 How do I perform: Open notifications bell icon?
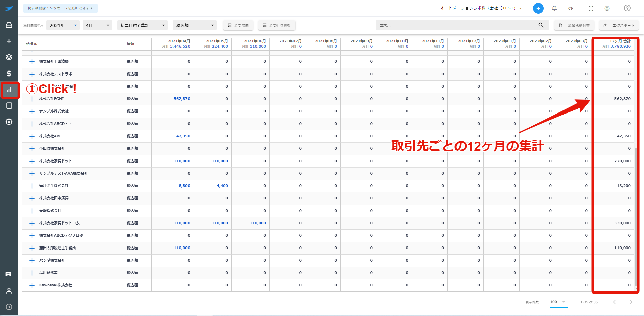(554, 8)
